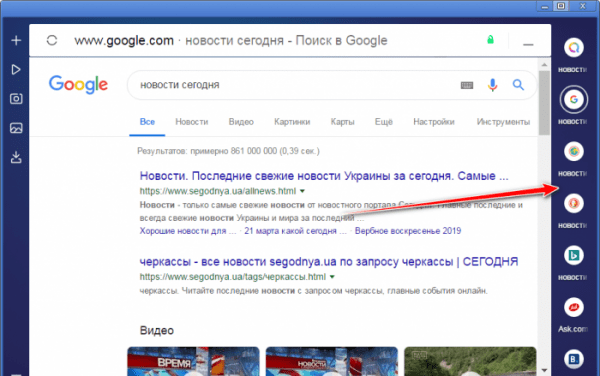This screenshot has width=600, height=376.
Task: Select the Google engine icon in right sidebar
Action: coord(574,99)
